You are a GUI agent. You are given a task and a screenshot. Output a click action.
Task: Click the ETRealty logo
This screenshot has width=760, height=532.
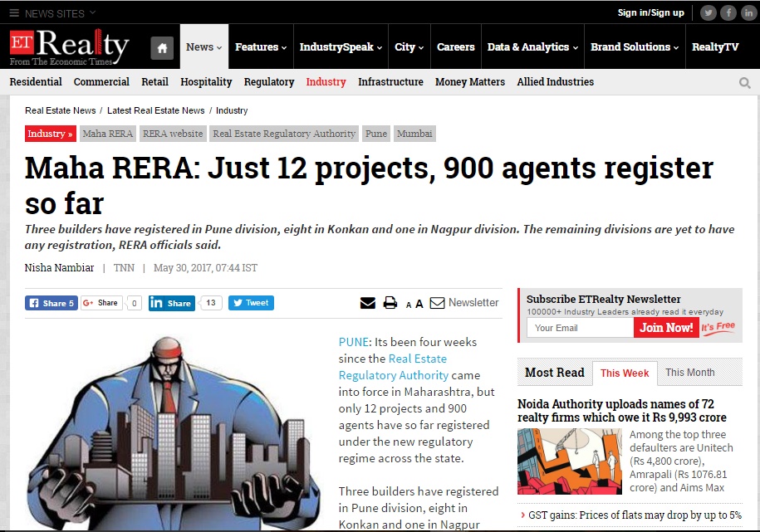[69, 47]
